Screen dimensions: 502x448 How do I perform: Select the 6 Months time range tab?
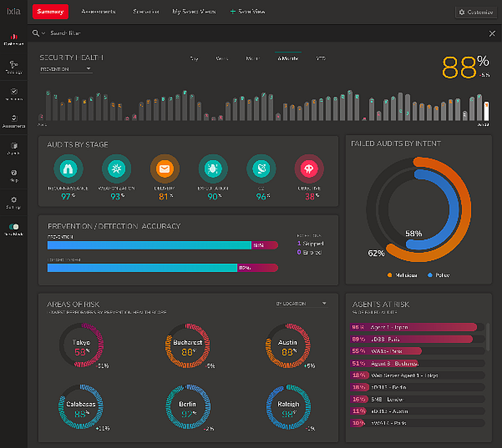click(x=288, y=58)
